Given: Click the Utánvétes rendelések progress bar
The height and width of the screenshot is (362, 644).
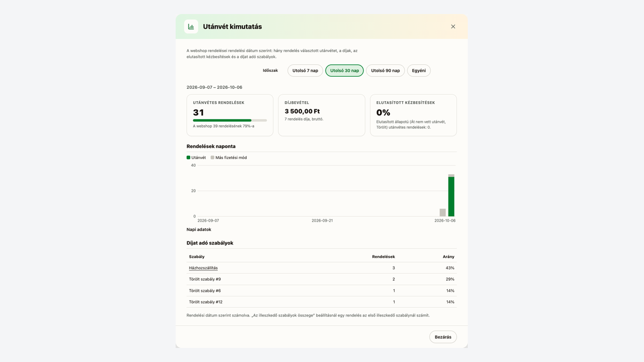Looking at the screenshot, I should [x=230, y=120].
